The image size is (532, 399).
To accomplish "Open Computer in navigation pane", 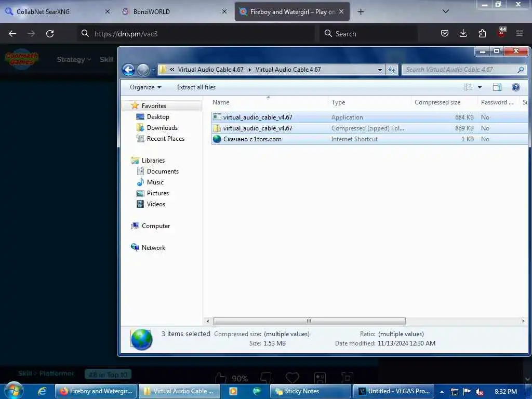I will (x=156, y=225).
